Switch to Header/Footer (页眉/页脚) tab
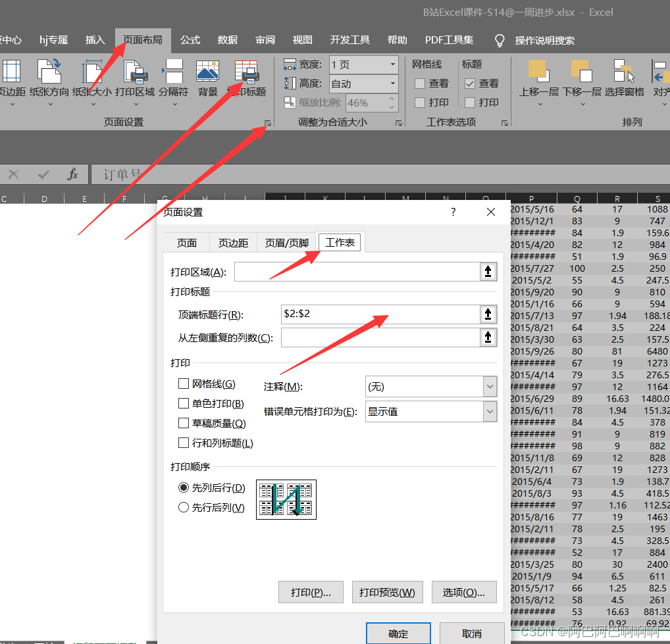The width and height of the screenshot is (670, 644). point(286,243)
